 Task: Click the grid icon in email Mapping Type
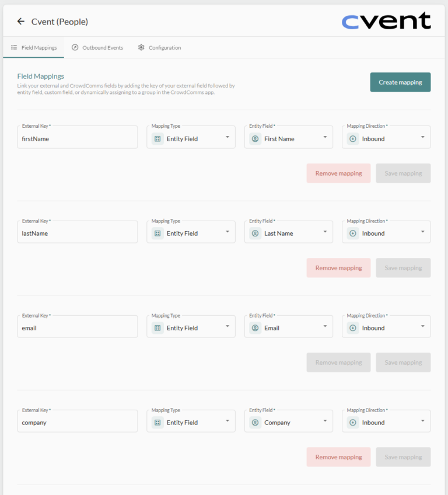157,328
